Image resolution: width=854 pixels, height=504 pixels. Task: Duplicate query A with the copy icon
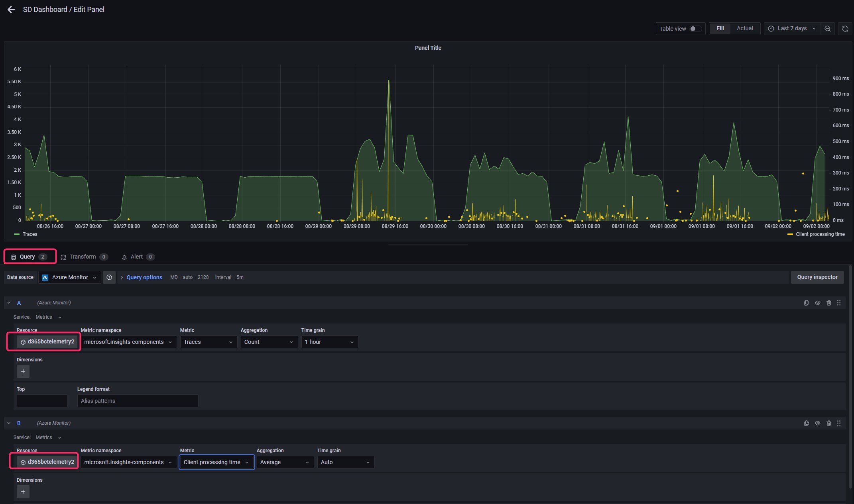pos(806,303)
